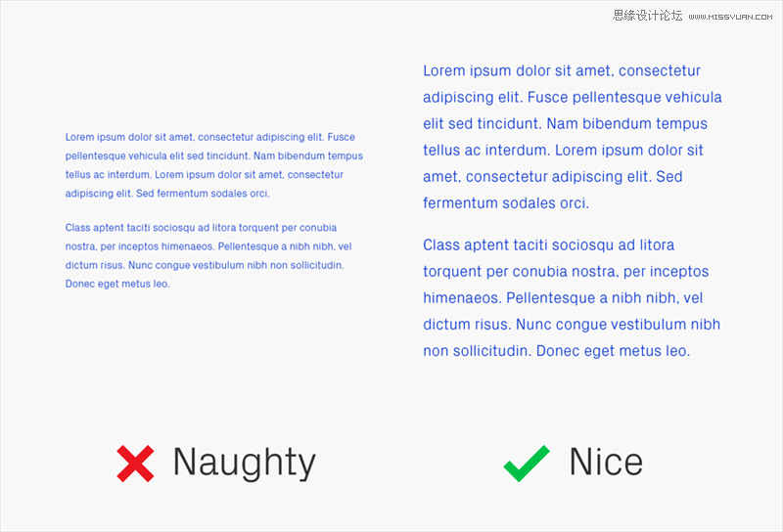Viewport: 783px width, 532px height.
Task: Click the large Lorem ipsum first paragraph
Action: 573,137
